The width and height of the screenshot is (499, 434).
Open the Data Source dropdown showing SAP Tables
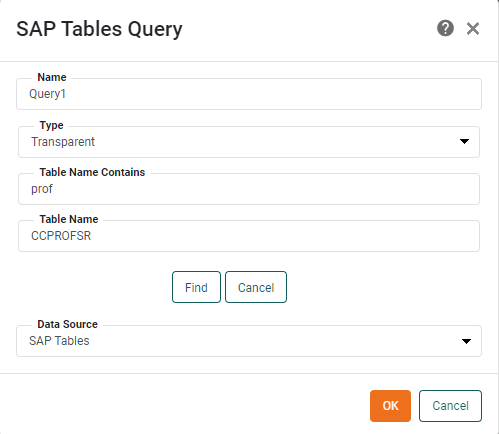click(x=249, y=341)
